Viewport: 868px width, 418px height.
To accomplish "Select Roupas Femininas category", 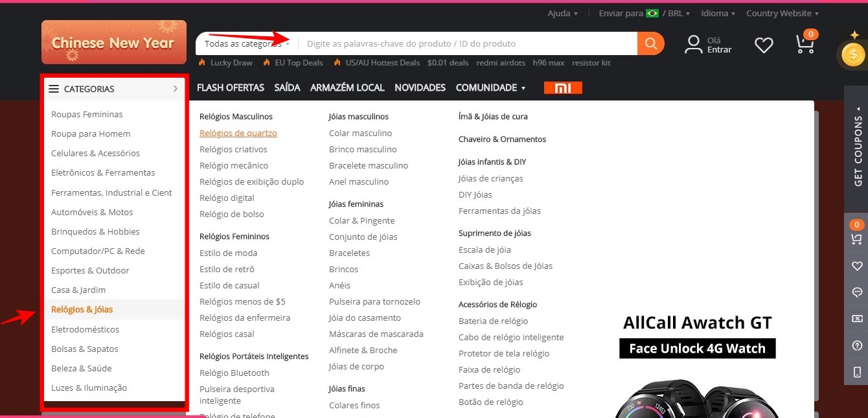I will pos(87,114).
